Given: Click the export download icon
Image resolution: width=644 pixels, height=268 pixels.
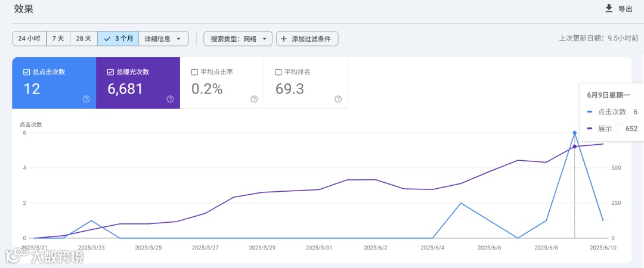Looking at the screenshot, I should click(609, 8).
